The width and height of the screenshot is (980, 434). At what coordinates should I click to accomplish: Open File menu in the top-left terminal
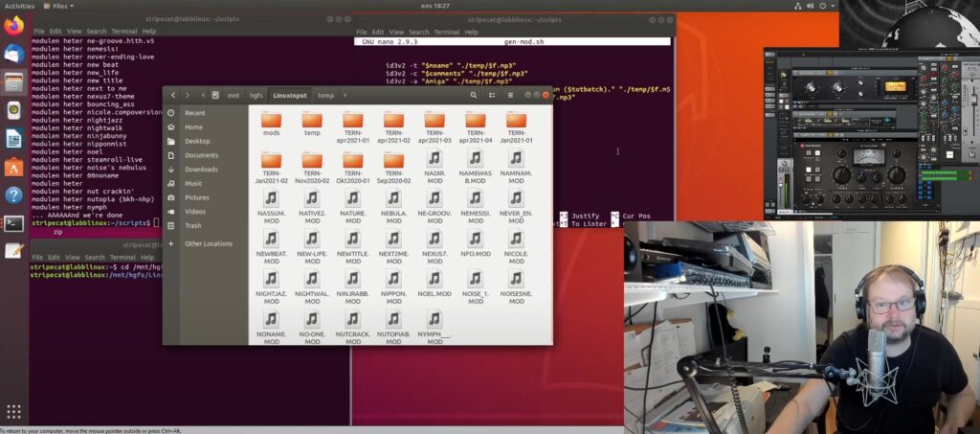click(38, 32)
